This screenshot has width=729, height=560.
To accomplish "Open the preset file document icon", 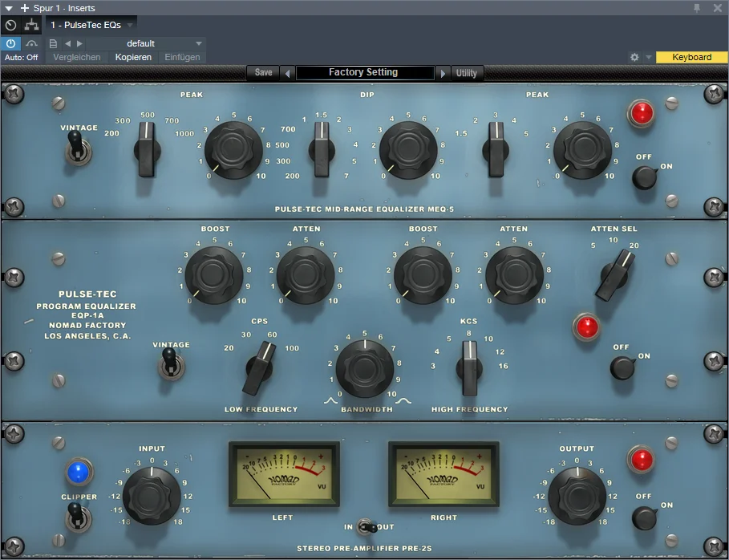I will 53,43.
